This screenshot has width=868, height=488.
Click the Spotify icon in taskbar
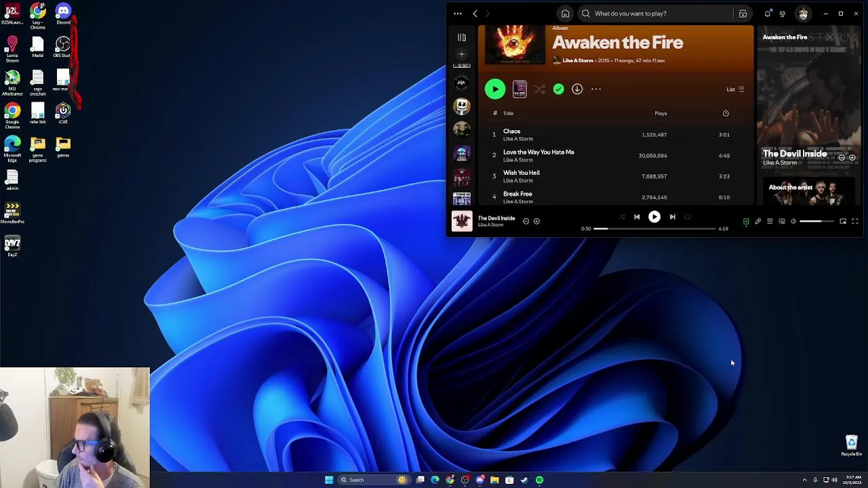tap(539, 480)
